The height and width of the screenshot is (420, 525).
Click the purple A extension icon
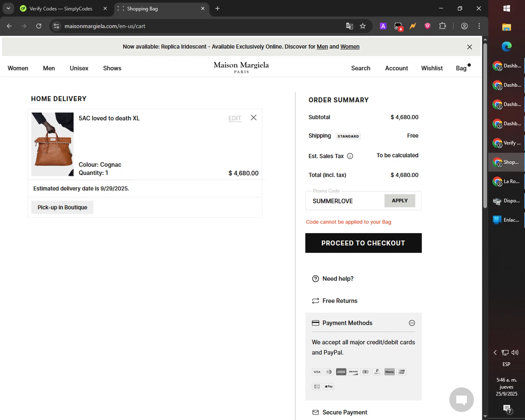tap(383, 26)
